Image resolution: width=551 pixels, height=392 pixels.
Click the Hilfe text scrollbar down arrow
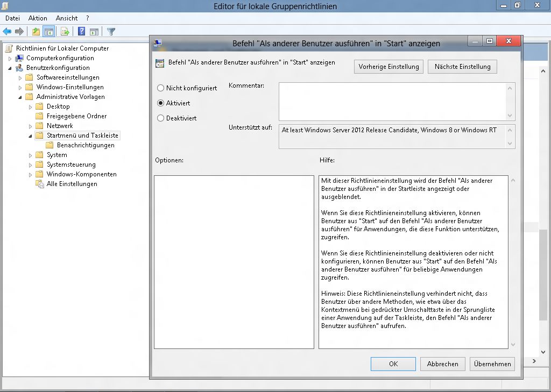(512, 345)
